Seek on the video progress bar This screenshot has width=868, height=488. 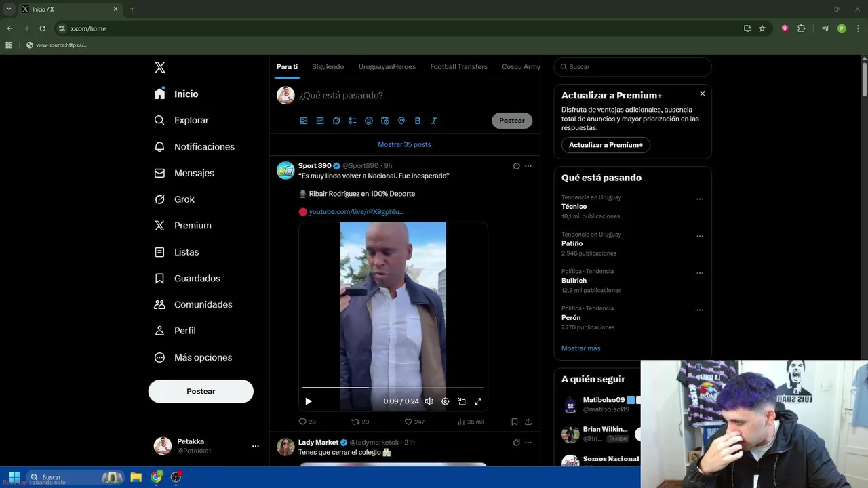coord(393,388)
